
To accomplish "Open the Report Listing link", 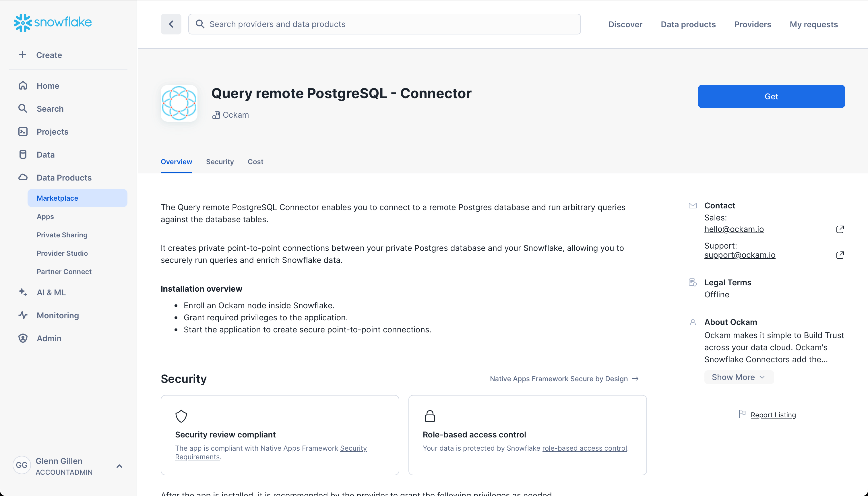I will [773, 414].
